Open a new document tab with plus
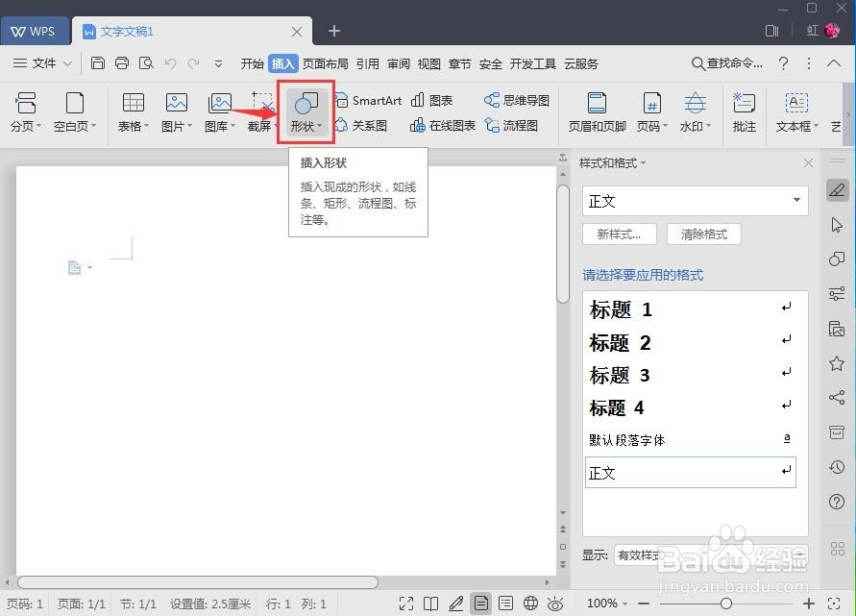Viewport: 856px width, 616px height. [334, 31]
